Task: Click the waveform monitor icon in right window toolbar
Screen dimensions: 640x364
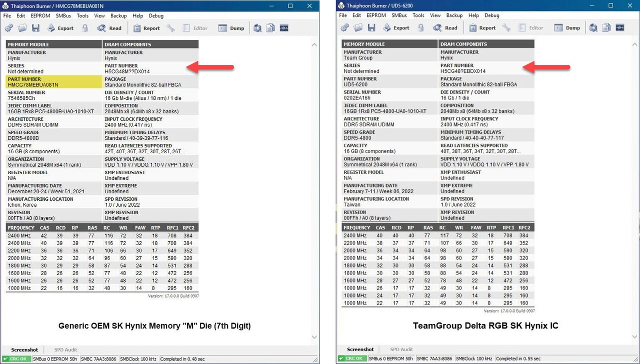Action: pyautogui.click(x=620, y=28)
